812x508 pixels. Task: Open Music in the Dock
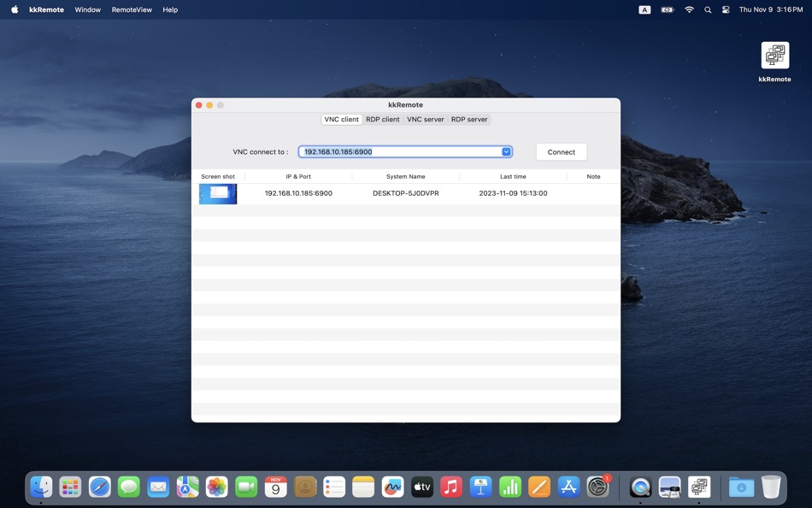click(451, 487)
